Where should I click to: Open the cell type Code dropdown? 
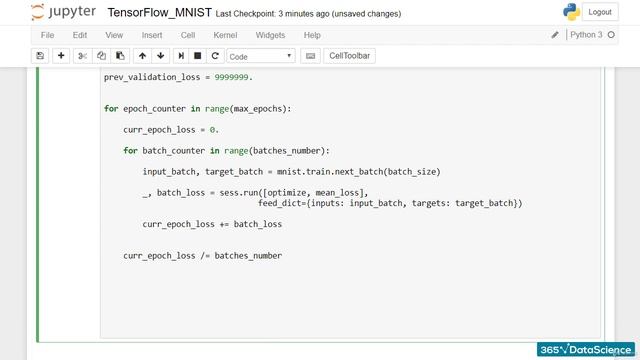[x=261, y=56]
